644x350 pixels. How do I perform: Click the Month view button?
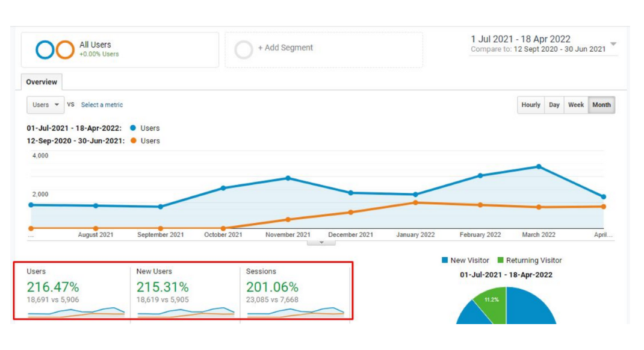[601, 105]
